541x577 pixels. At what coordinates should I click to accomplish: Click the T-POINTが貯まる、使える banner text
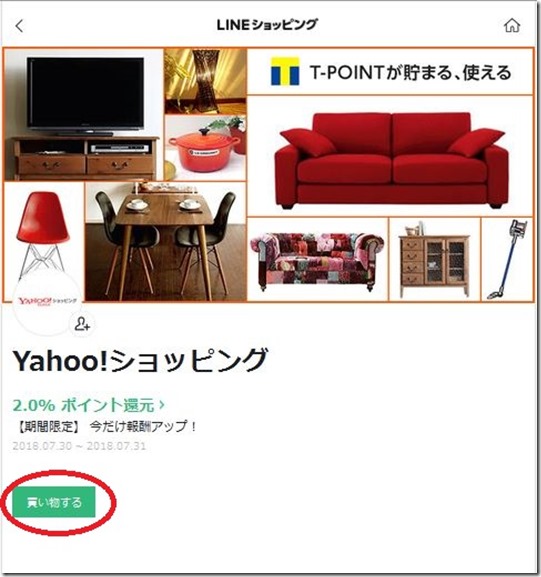pos(411,72)
